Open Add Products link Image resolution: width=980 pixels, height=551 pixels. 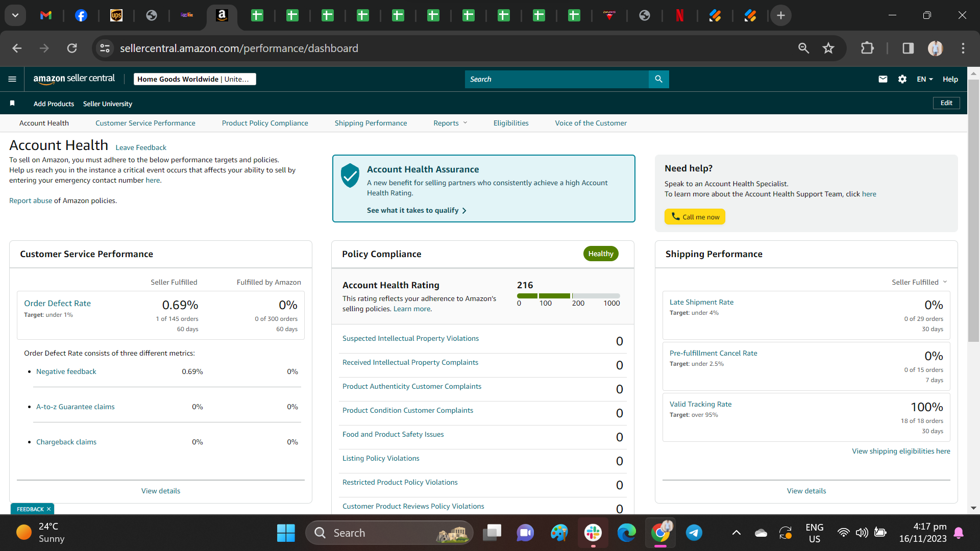click(x=54, y=104)
